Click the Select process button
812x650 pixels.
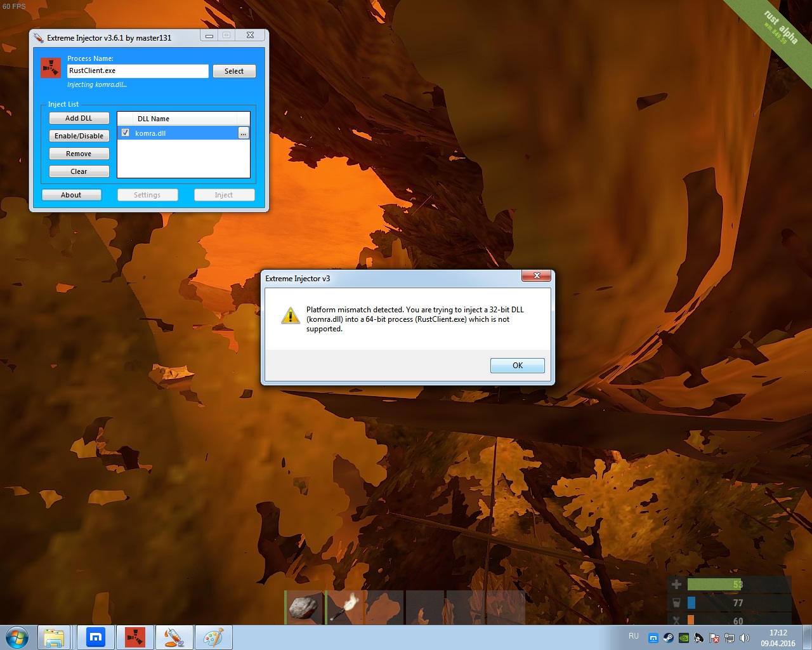tap(234, 71)
